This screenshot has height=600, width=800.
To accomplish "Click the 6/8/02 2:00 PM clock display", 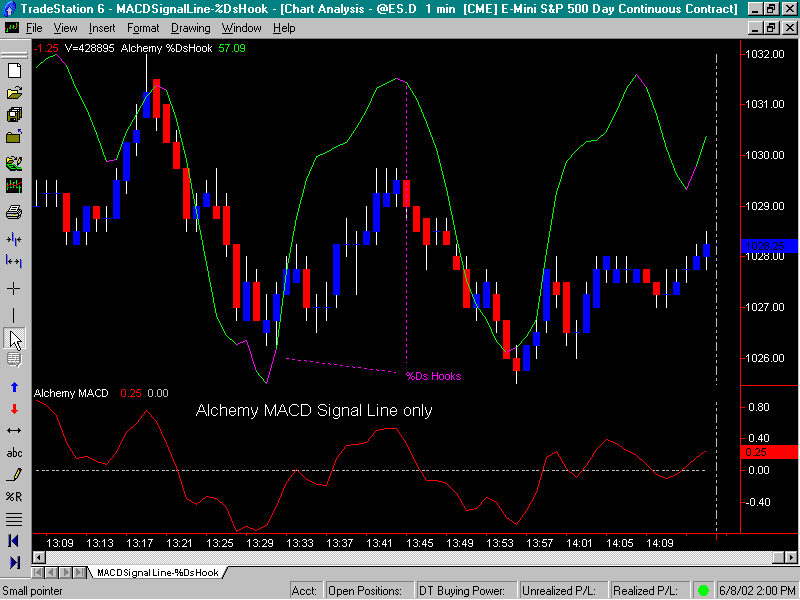I will coord(757,591).
